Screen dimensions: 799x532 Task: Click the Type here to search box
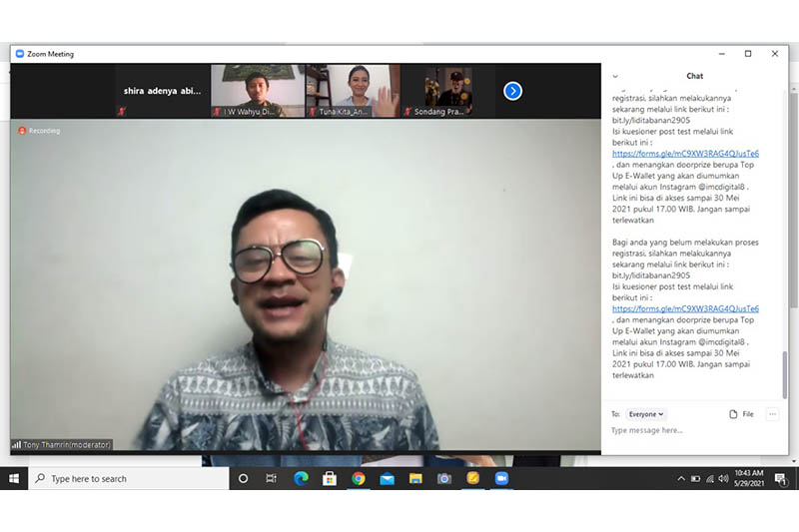[x=129, y=478]
